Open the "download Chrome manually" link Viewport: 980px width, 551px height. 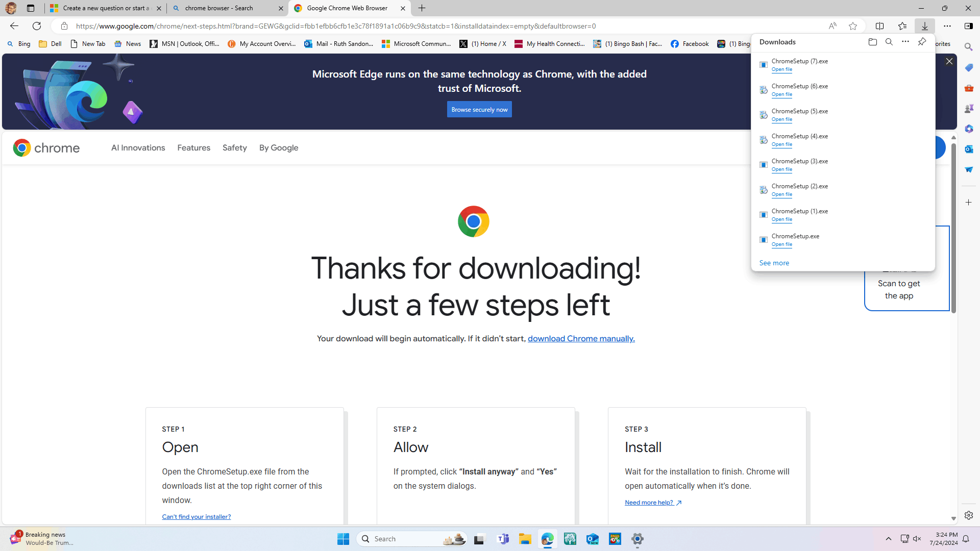click(x=581, y=338)
